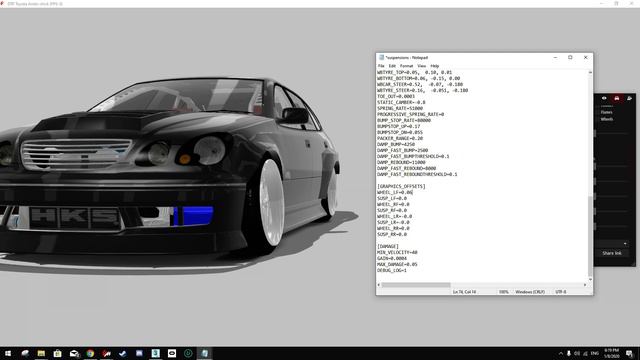Open Steam from the taskbar
Viewport: 640px width, 360px height.
(x=122, y=353)
